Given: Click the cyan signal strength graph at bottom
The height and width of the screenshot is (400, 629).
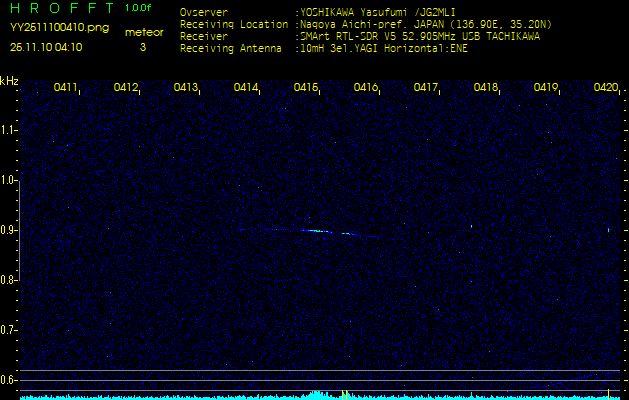Looking at the screenshot, I should pyautogui.click(x=318, y=395).
